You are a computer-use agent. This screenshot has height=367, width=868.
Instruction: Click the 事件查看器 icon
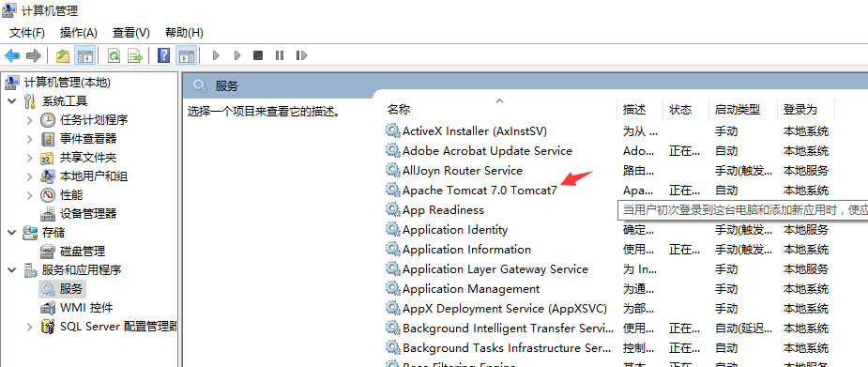48,139
